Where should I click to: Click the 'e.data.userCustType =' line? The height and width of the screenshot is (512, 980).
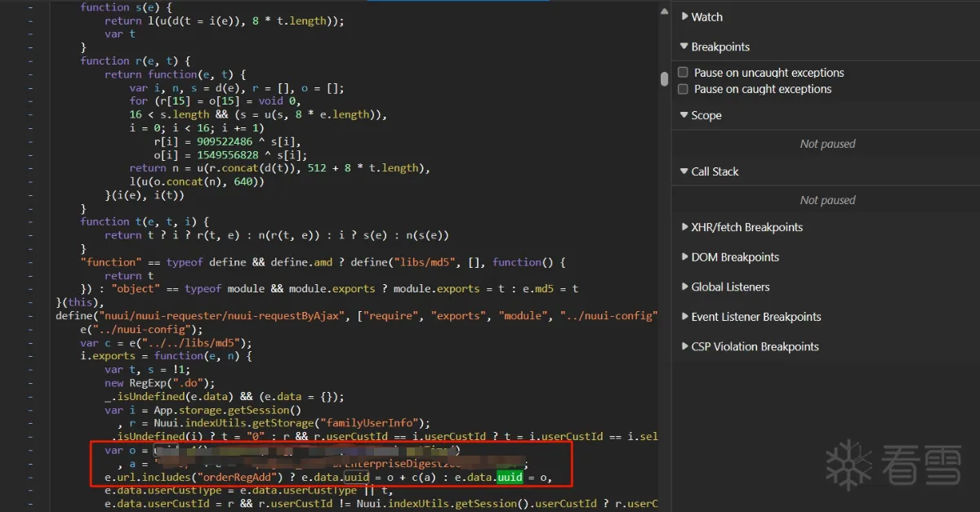click(248, 491)
